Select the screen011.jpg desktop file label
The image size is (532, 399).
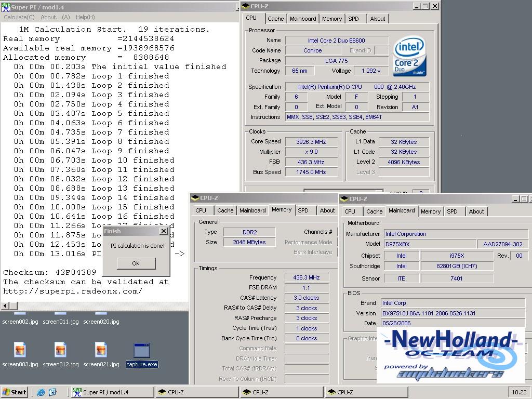[x=61, y=322]
